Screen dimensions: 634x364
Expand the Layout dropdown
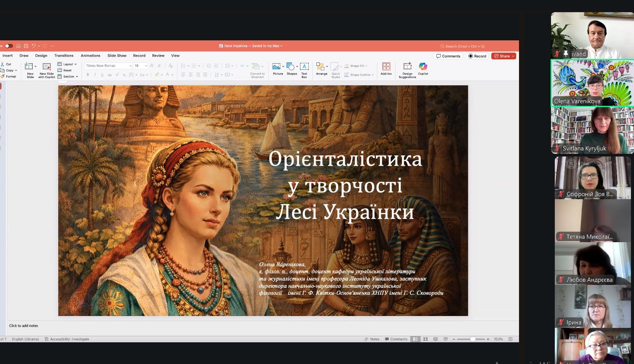pos(67,64)
